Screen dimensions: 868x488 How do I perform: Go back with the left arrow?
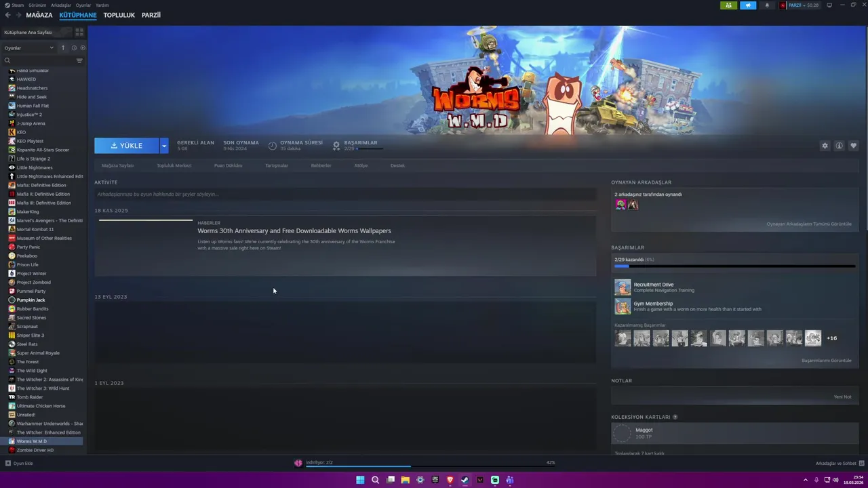8,15
